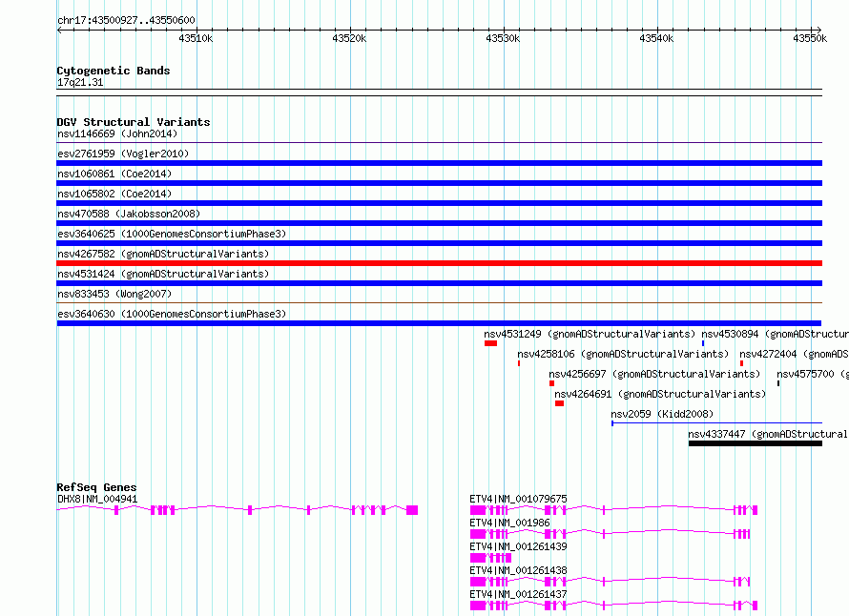The width and height of the screenshot is (849, 616).
Task: Click the thin blue line of nsv2059
Action: [x=717, y=422]
